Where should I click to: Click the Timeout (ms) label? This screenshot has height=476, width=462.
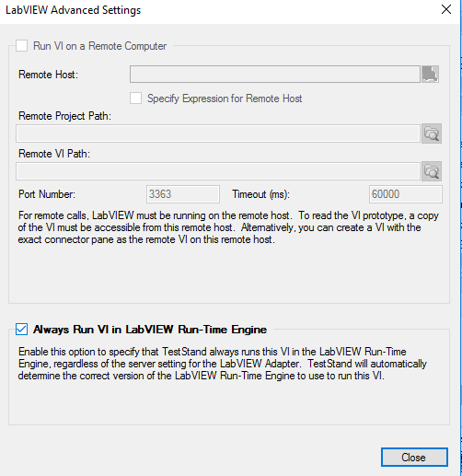pos(260,194)
